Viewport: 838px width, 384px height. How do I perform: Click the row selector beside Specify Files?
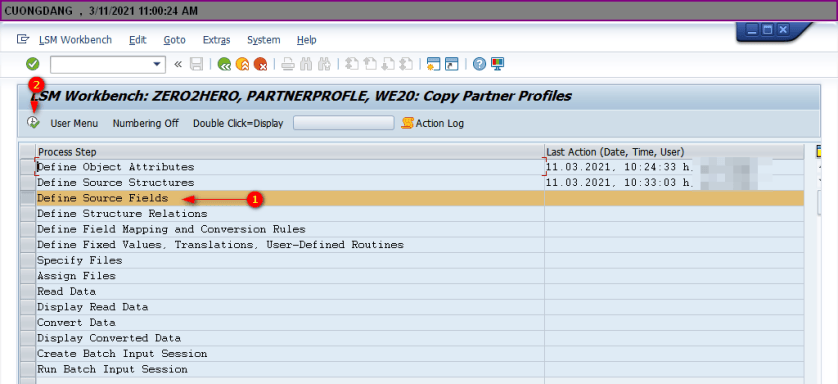[27, 260]
